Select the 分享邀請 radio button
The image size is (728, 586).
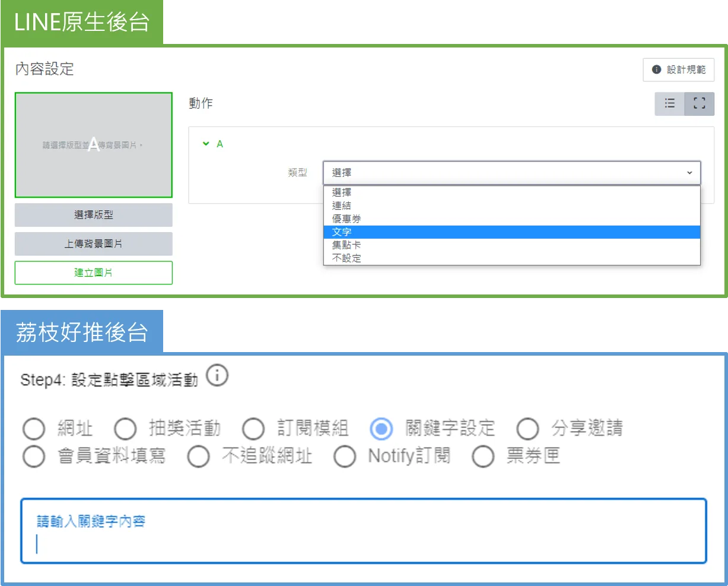click(527, 428)
